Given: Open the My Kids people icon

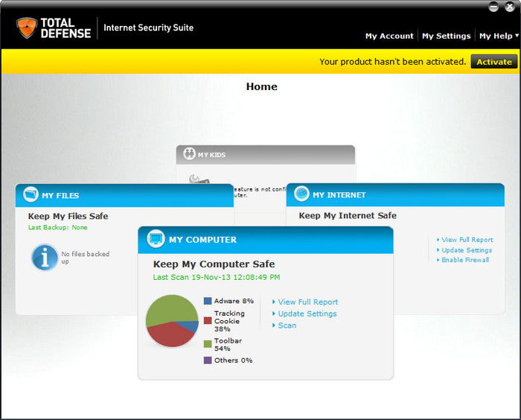Looking at the screenshot, I should (x=189, y=153).
